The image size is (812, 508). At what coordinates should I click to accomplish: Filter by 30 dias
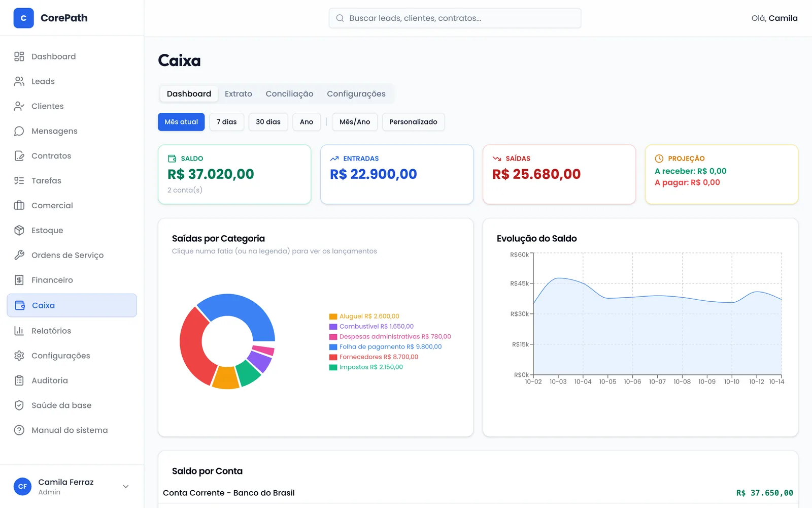click(x=268, y=122)
